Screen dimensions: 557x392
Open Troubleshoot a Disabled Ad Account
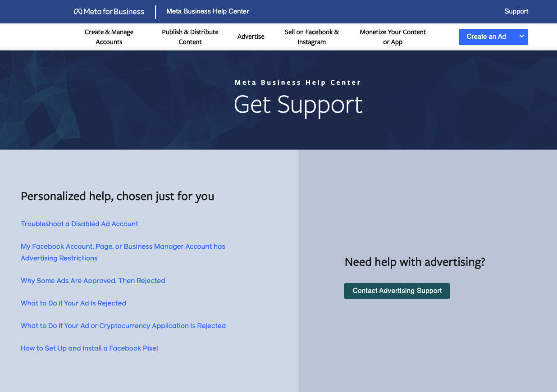pos(79,224)
